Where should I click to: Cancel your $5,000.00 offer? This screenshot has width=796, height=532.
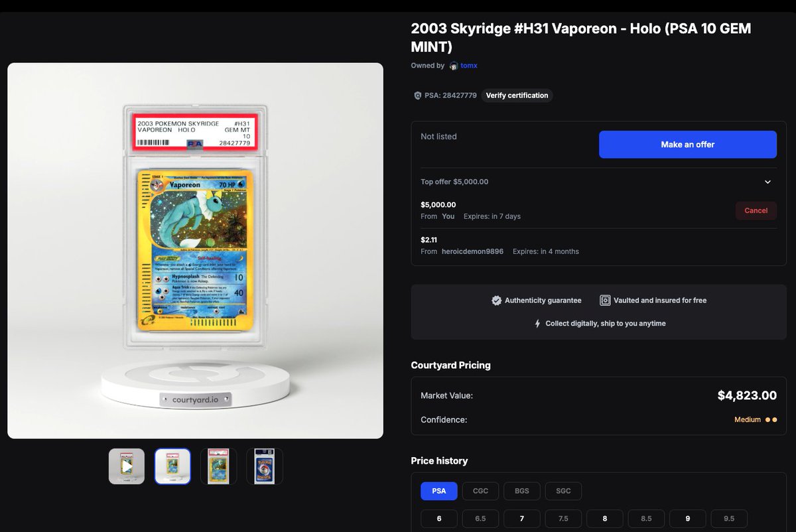click(x=756, y=210)
